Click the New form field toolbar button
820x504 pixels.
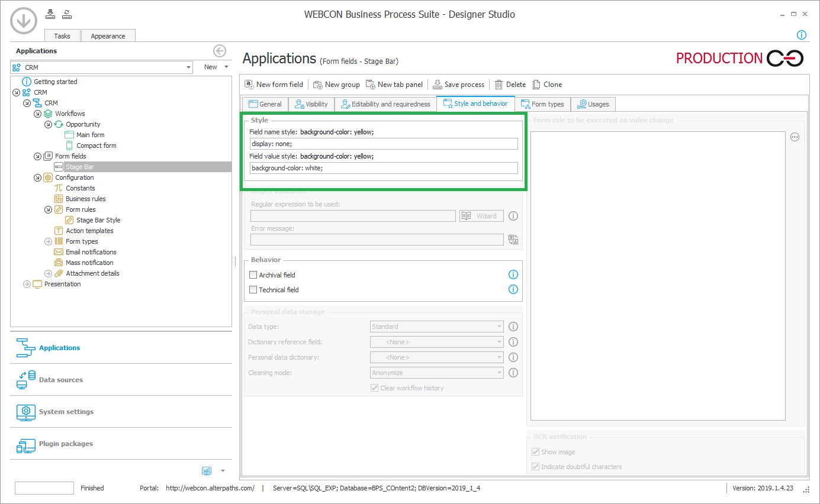point(274,85)
